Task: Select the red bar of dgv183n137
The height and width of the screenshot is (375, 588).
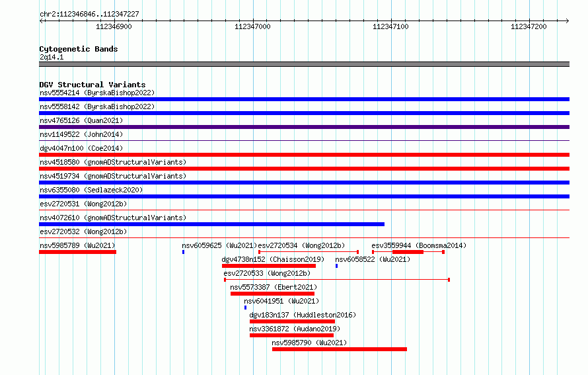Action: [x=292, y=321]
